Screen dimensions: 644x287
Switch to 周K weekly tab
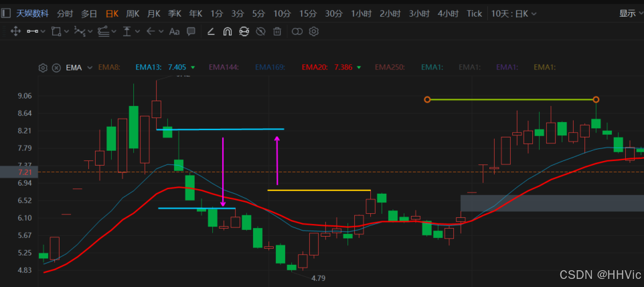pos(133,14)
